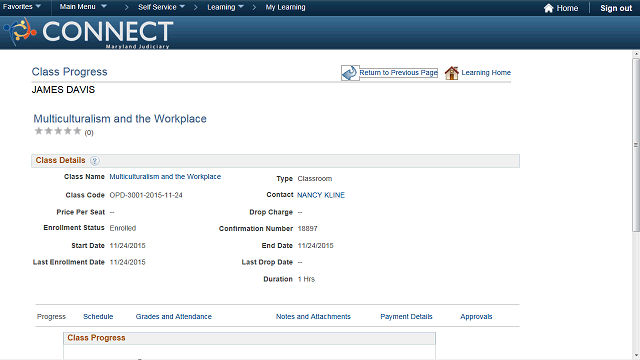640x360 pixels.
Task: Click the Return to Previous Page arrow icon
Action: click(350, 73)
